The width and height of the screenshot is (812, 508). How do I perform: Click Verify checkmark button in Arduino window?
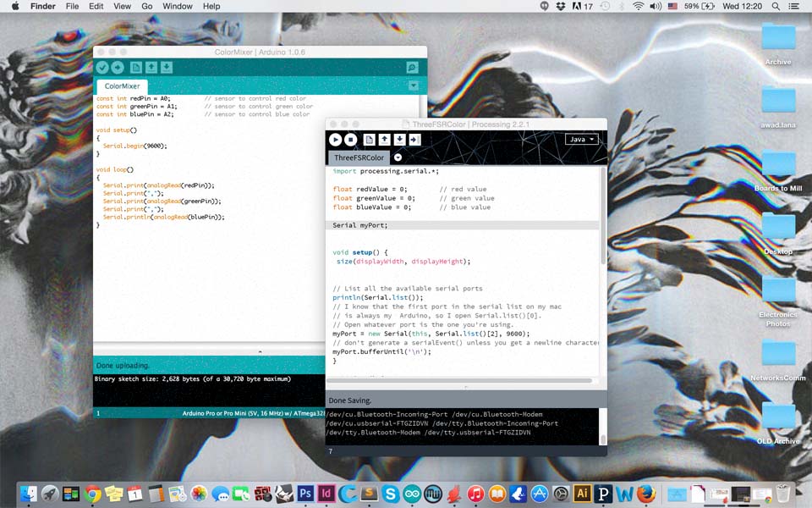(x=102, y=68)
